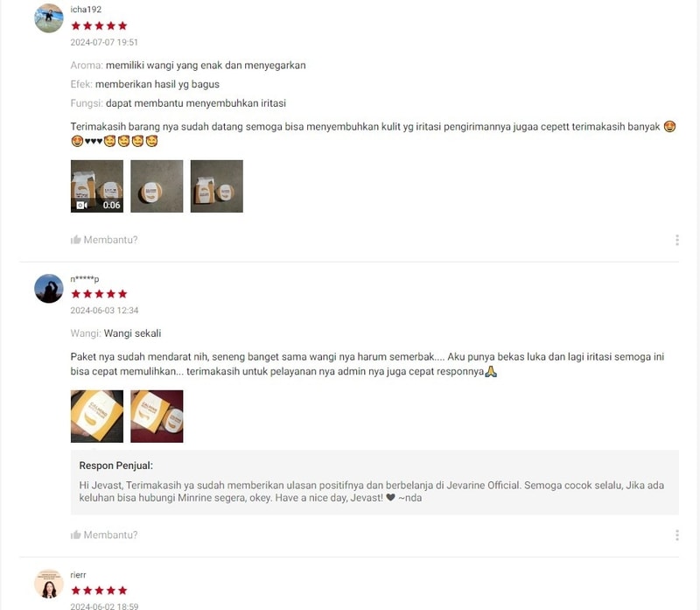
Task: Open icha192's second product photo
Action: pos(157,186)
